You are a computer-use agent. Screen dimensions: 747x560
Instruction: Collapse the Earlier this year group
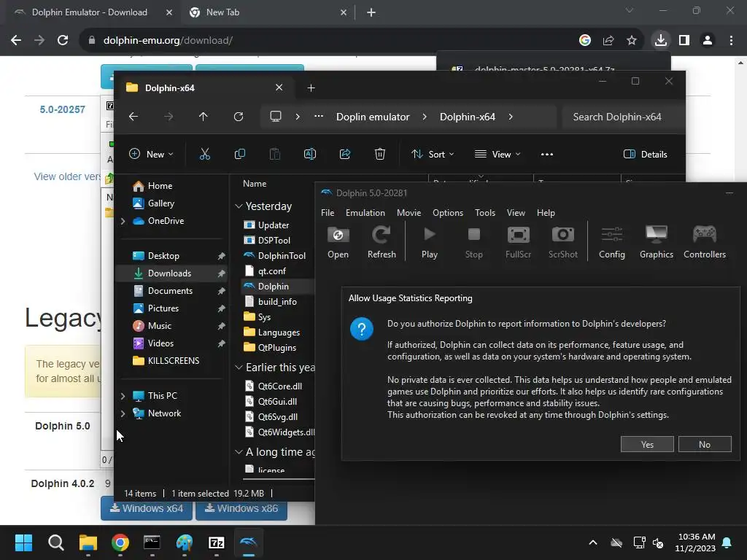tap(239, 367)
